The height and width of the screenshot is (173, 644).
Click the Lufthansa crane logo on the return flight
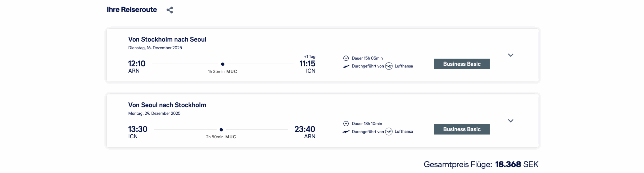(x=389, y=131)
